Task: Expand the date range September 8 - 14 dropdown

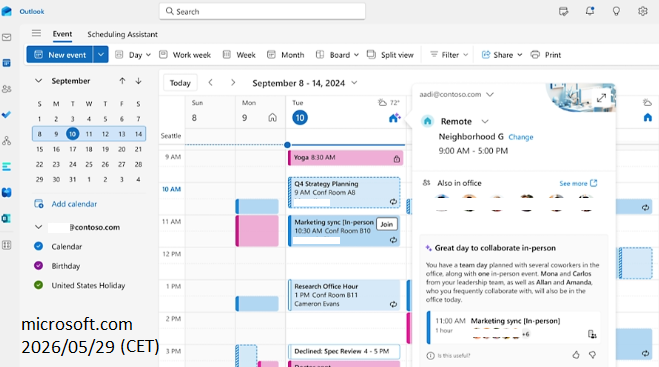Action: point(354,83)
